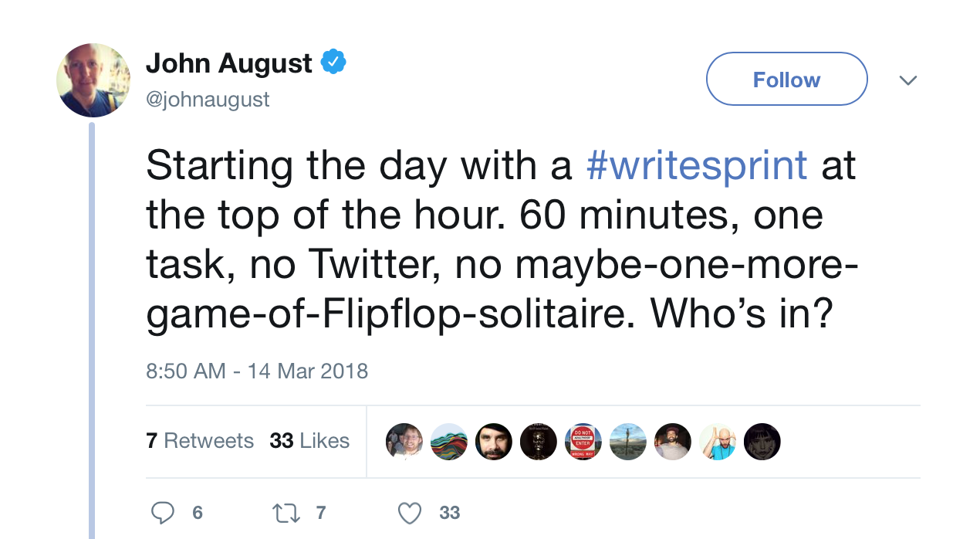The height and width of the screenshot is (539, 980).
Task: Open the #writesprint hashtag link
Action: point(697,165)
